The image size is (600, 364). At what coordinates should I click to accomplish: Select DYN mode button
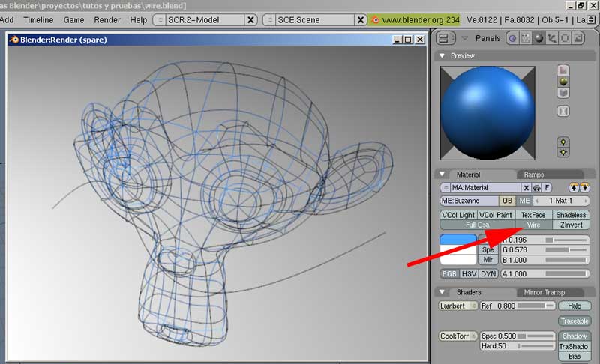[x=488, y=274]
